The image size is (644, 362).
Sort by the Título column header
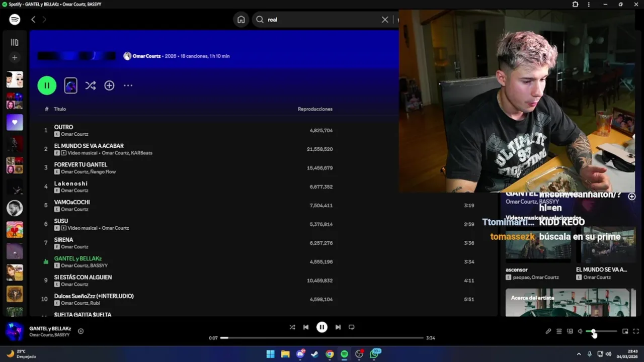pos(60,109)
